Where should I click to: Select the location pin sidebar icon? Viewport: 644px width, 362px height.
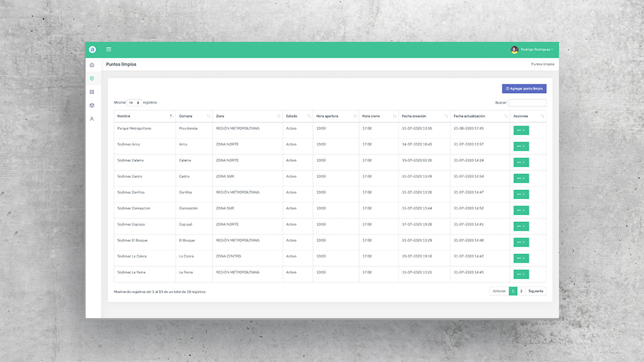[92, 79]
